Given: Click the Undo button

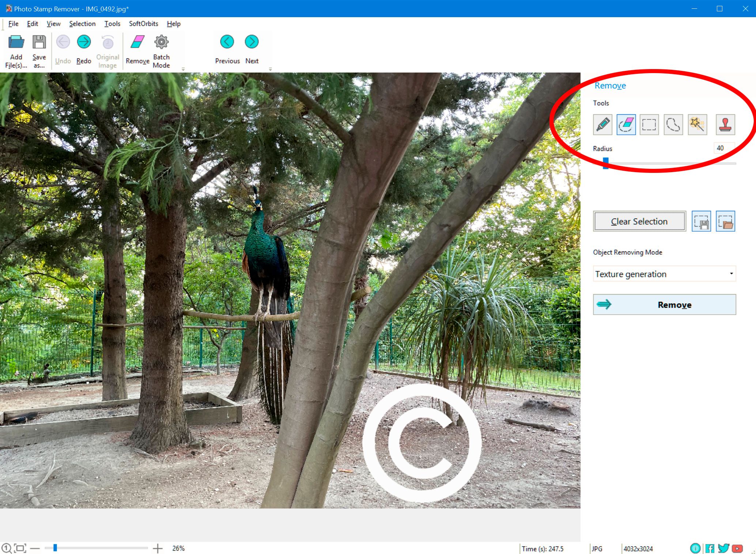Looking at the screenshot, I should pyautogui.click(x=63, y=50).
